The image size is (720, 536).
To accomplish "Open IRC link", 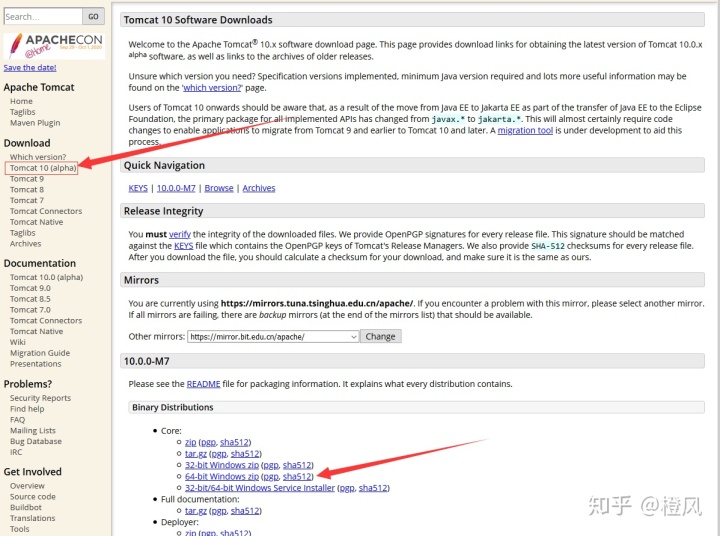I will tap(16, 452).
